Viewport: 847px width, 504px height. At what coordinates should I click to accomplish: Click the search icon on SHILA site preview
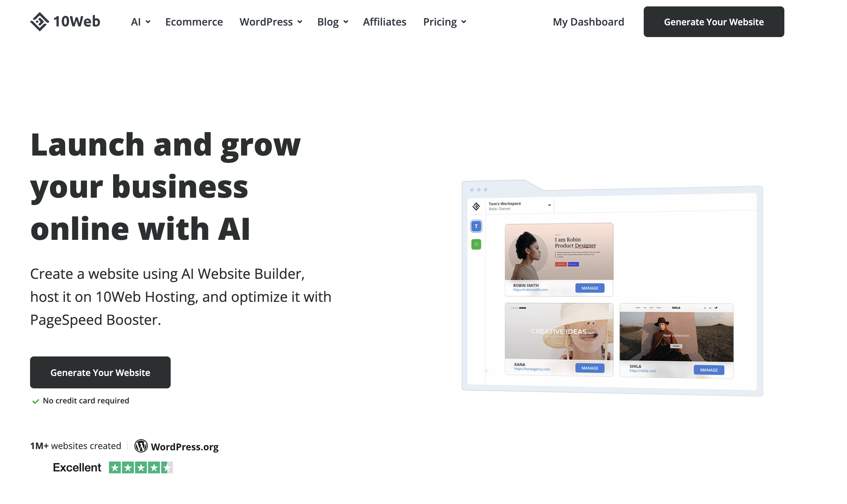click(x=705, y=308)
